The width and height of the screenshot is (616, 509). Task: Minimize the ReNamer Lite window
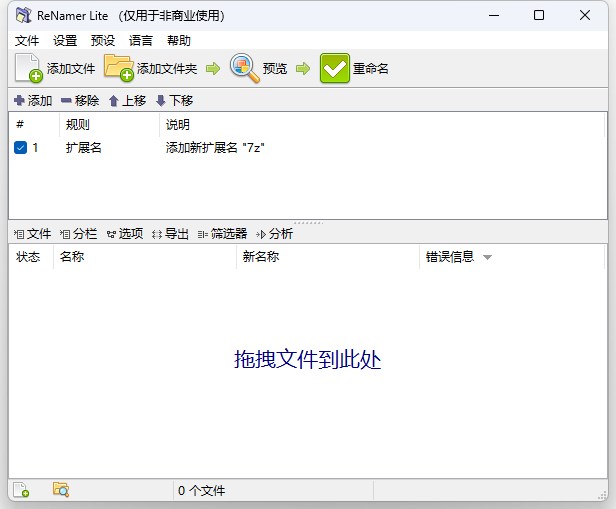tap(494, 16)
